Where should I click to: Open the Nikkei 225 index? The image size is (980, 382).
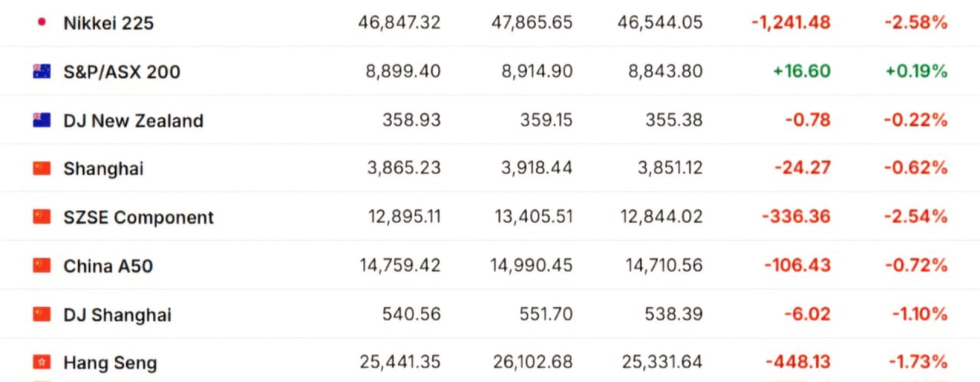pos(108,23)
